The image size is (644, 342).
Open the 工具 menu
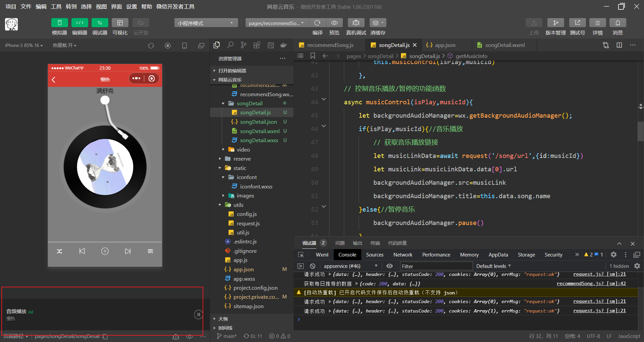pos(56,6)
